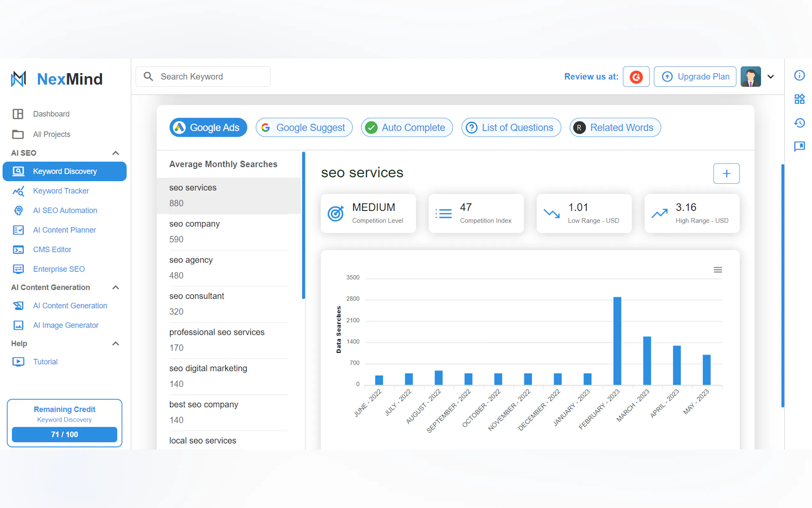Open the info icon in right sidebar
Screen dimensions: 812x508
pos(799,75)
